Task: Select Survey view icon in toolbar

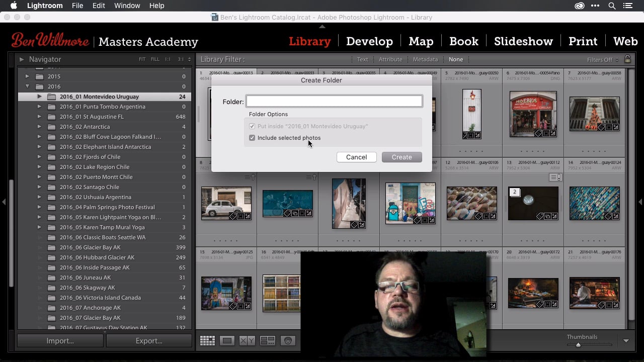Action: [268, 341]
